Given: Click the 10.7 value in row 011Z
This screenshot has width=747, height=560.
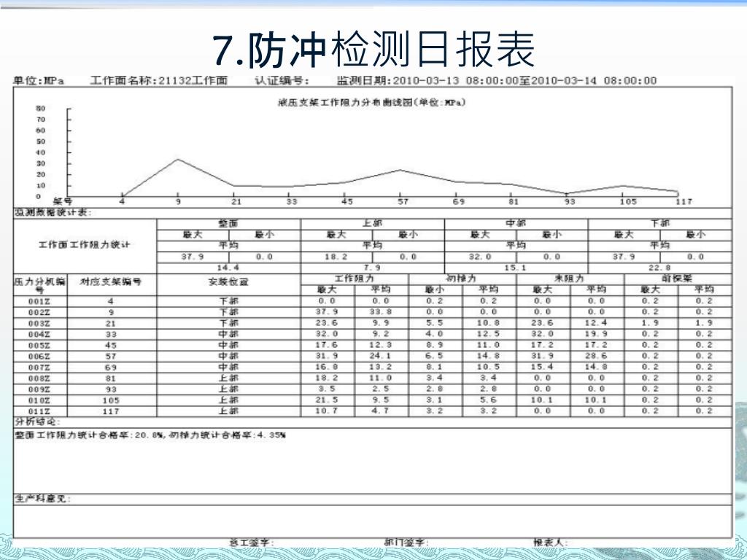Looking at the screenshot, I should coord(326,411).
